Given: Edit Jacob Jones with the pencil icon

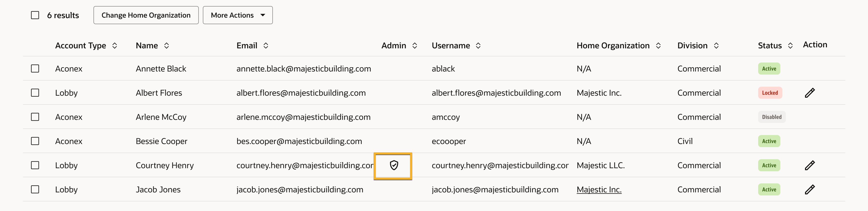Looking at the screenshot, I should [810, 189].
